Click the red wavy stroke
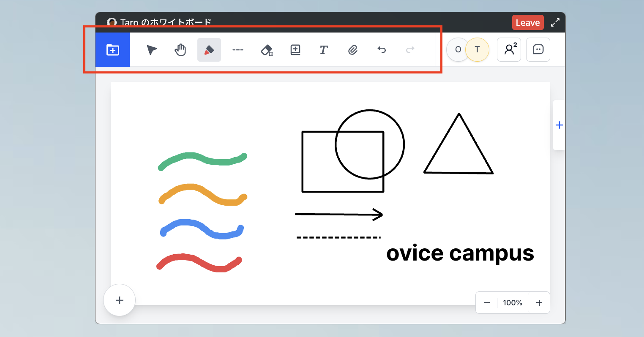The image size is (644, 337). [199, 263]
